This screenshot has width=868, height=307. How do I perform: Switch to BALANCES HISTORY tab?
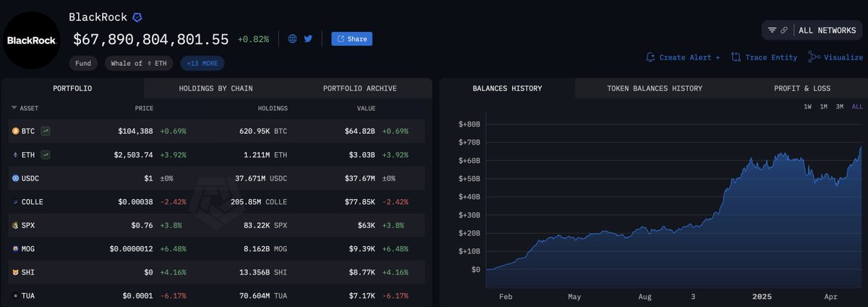pos(507,88)
